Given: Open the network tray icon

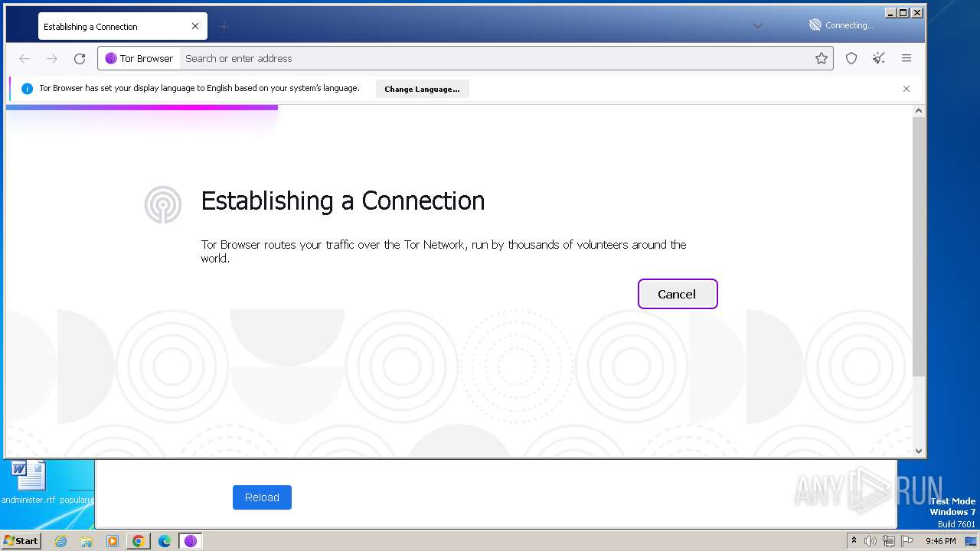Looking at the screenshot, I should click(x=889, y=541).
